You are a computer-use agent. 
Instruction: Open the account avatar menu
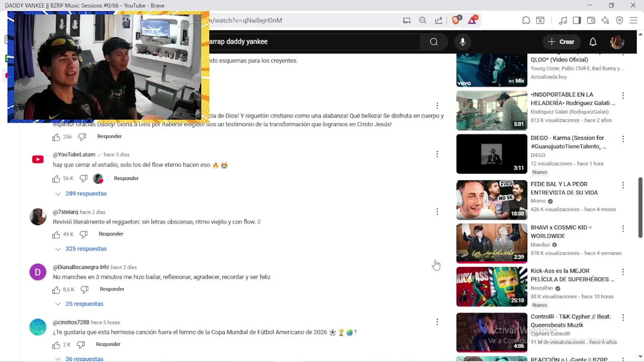tap(617, 42)
